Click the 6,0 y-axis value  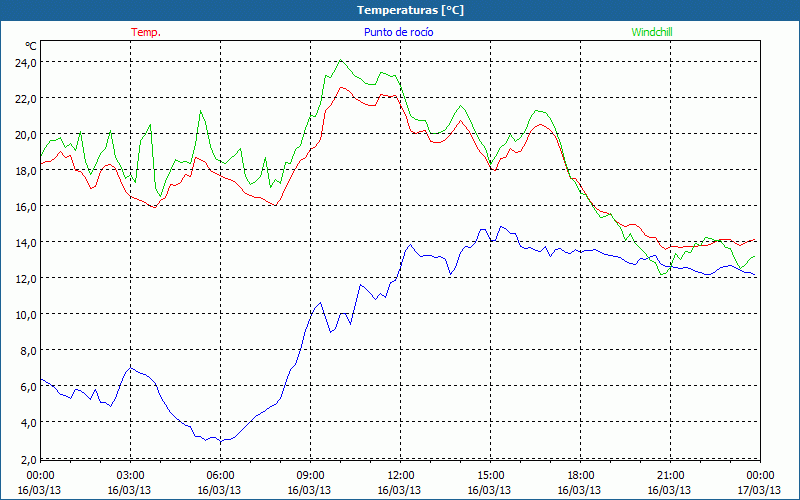pos(29,386)
